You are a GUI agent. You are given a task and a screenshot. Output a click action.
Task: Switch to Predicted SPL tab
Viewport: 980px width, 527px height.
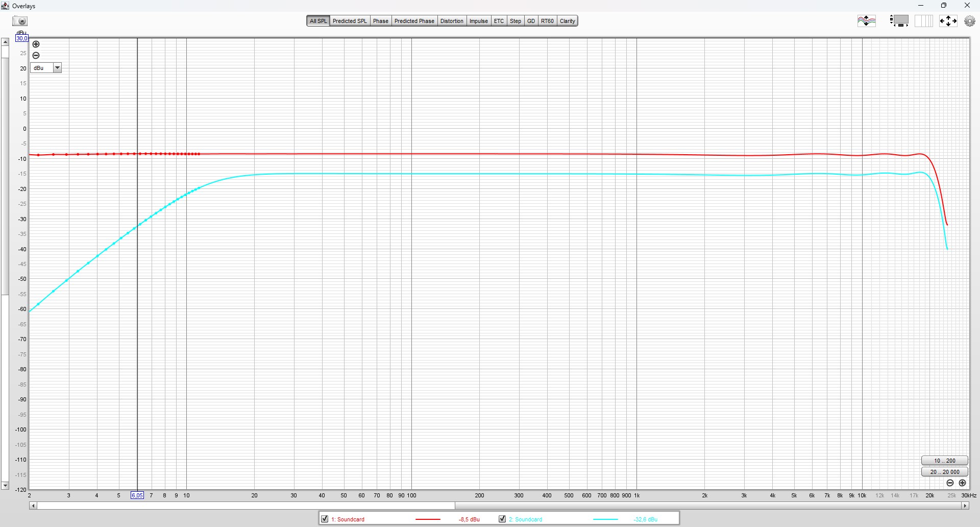click(350, 21)
